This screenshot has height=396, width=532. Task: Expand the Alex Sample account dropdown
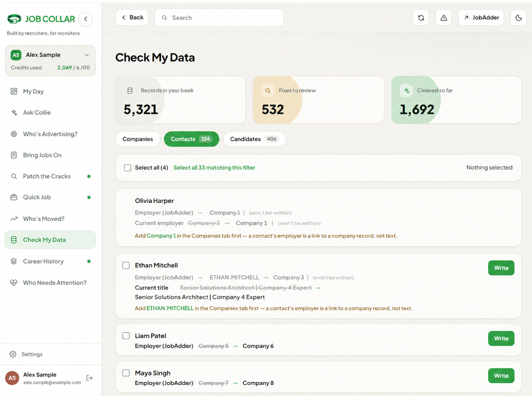click(87, 55)
